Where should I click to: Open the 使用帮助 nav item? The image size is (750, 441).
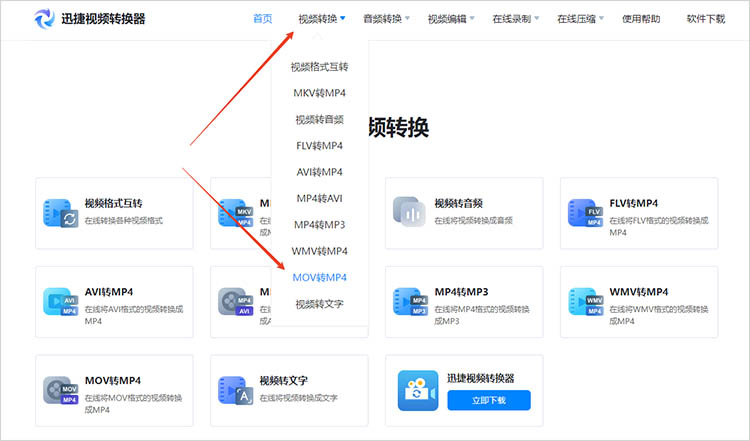point(641,19)
